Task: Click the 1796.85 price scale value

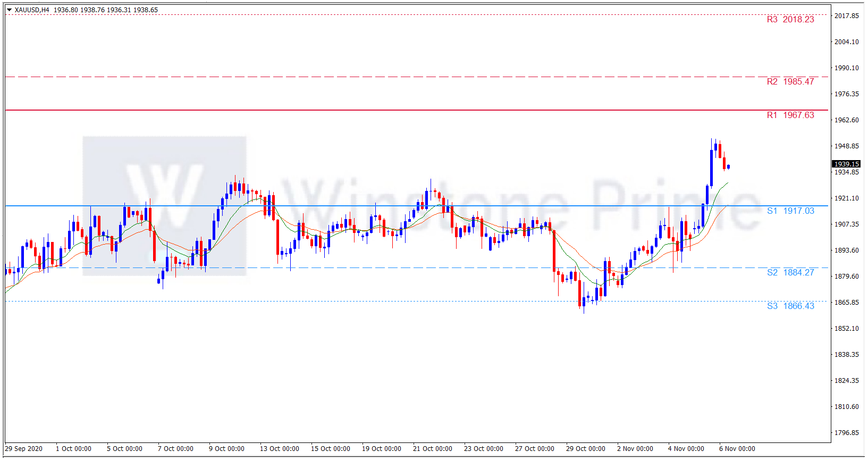Action: pyautogui.click(x=846, y=433)
